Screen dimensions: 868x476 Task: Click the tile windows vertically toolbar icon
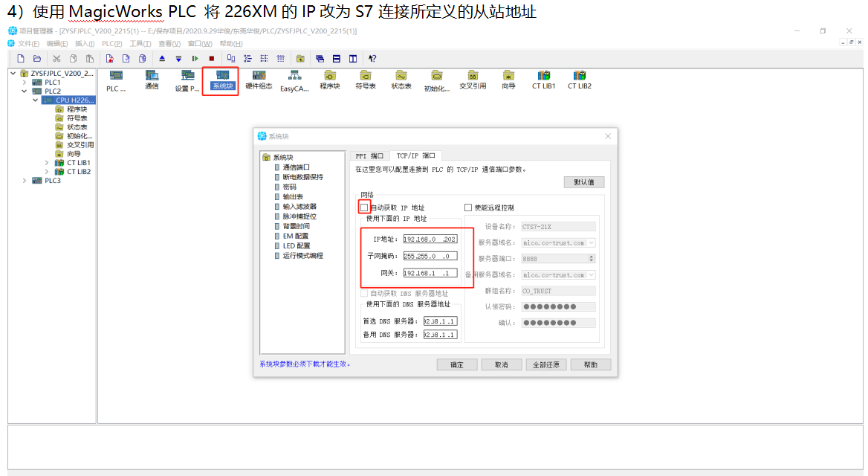(x=352, y=58)
